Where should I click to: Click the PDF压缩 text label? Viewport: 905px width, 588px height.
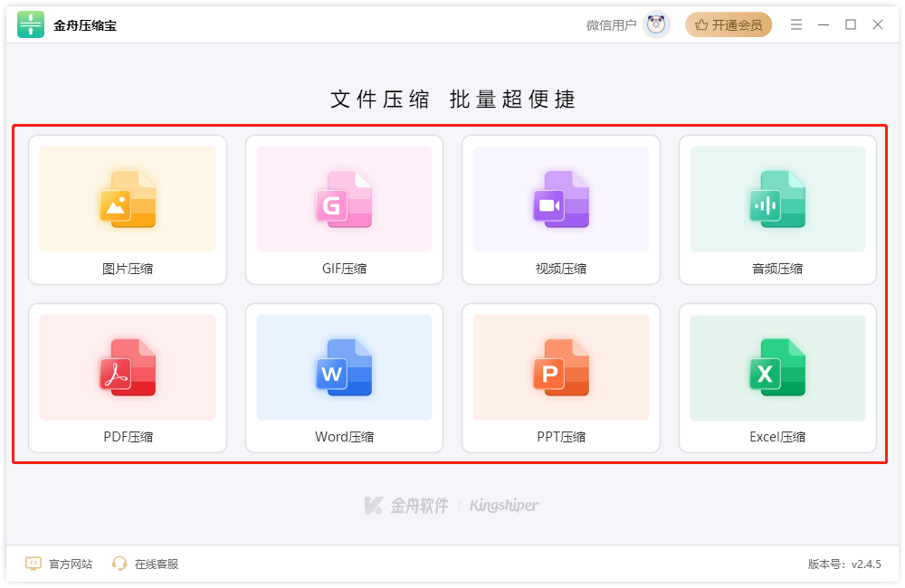point(129,437)
